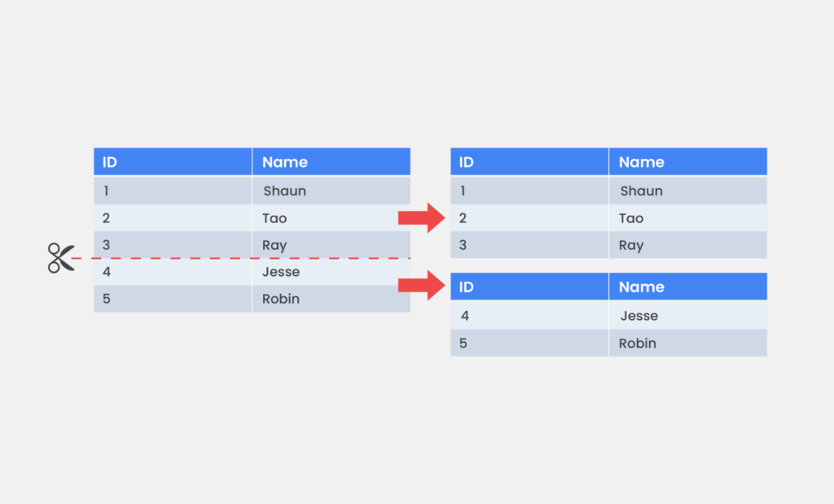Screen dimensions: 834x504
Task: Select the Name header in left table
Action: pyautogui.click(x=331, y=161)
